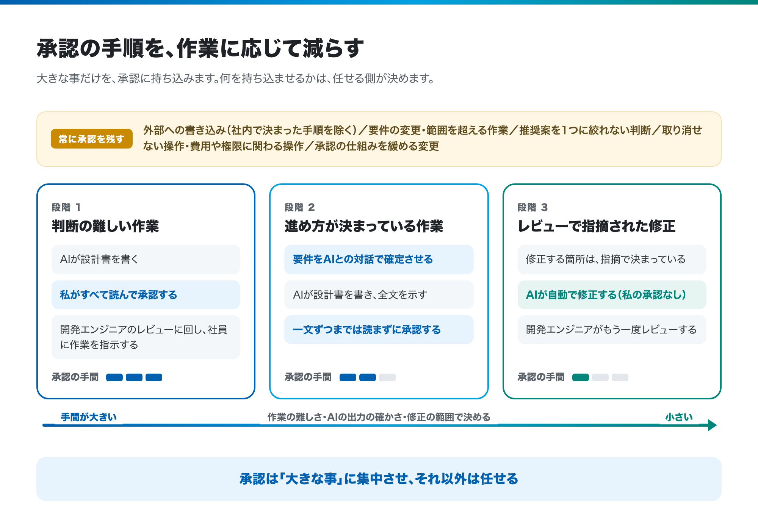This screenshot has width=758, height=532.
Task: Select 修正する箇所は、指摘で決まっている step
Action: coord(612,259)
